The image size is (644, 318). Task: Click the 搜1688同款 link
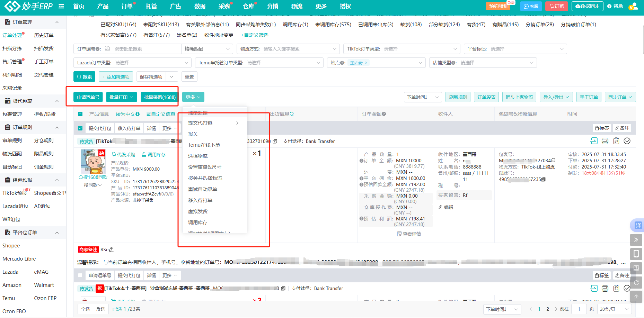pyautogui.click(x=93, y=177)
